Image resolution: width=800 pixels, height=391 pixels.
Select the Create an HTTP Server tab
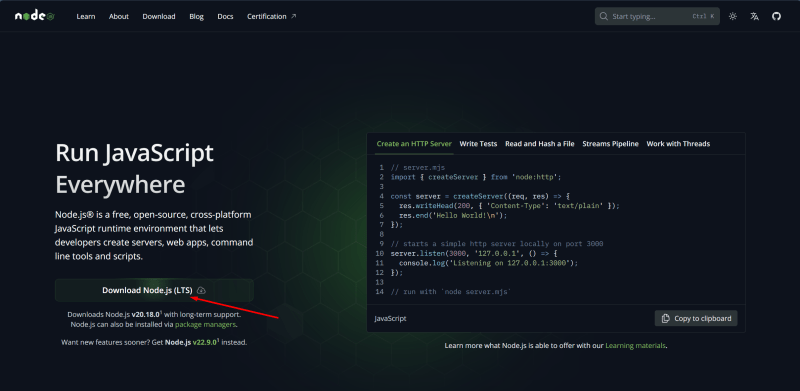click(414, 144)
